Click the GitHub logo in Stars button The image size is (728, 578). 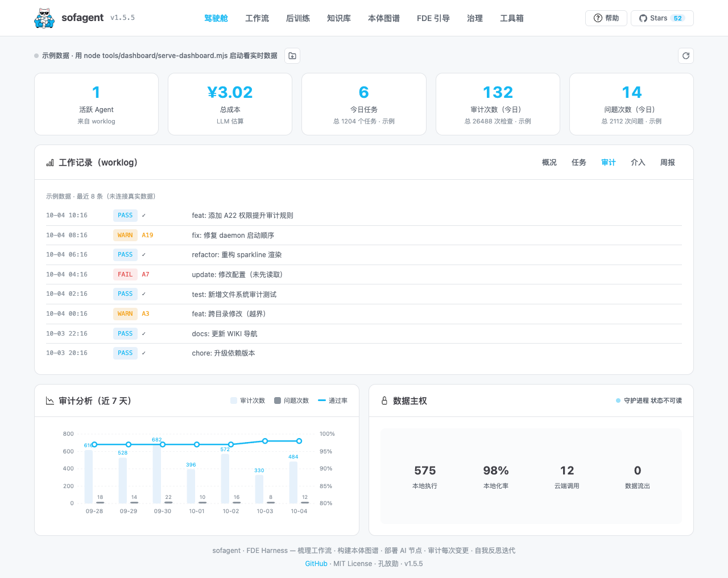click(x=643, y=18)
